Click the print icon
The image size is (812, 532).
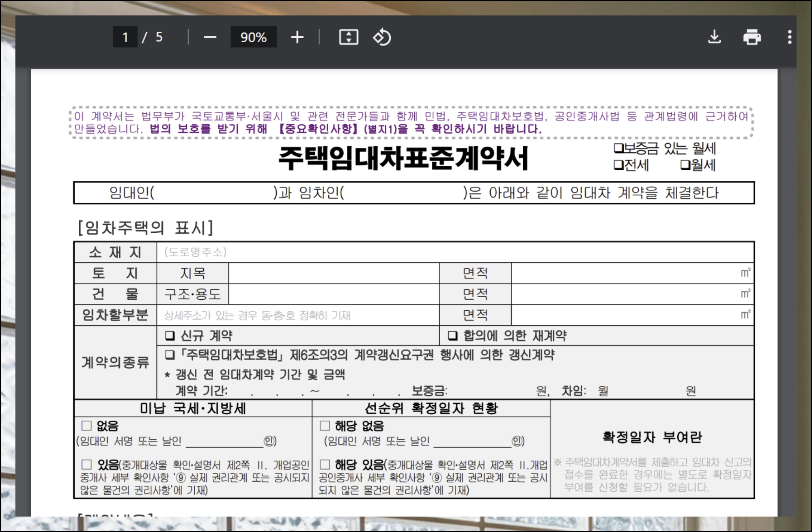pos(752,37)
